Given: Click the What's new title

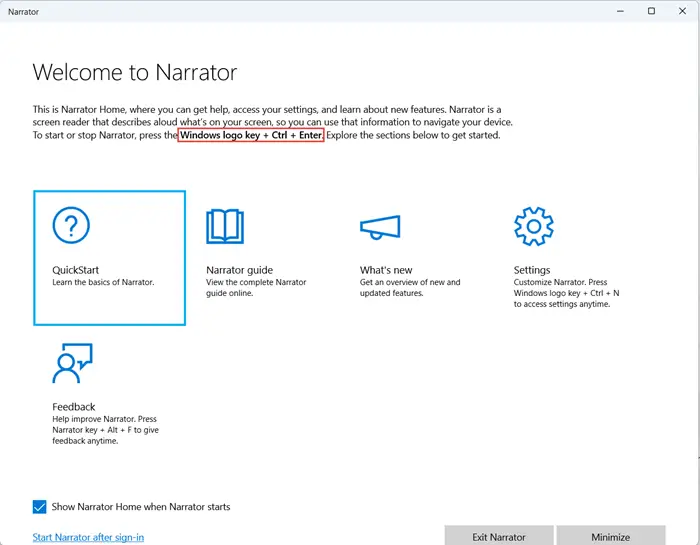Looking at the screenshot, I should pyautogui.click(x=386, y=270).
